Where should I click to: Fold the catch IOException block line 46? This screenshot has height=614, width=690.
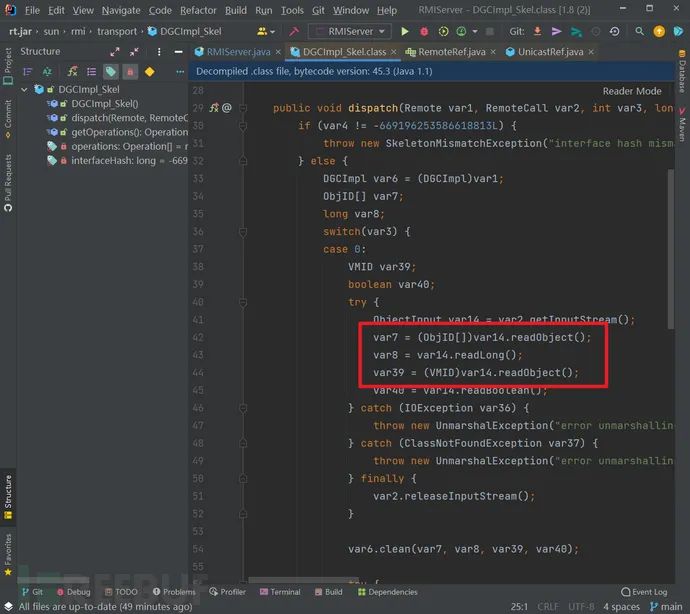click(x=242, y=408)
